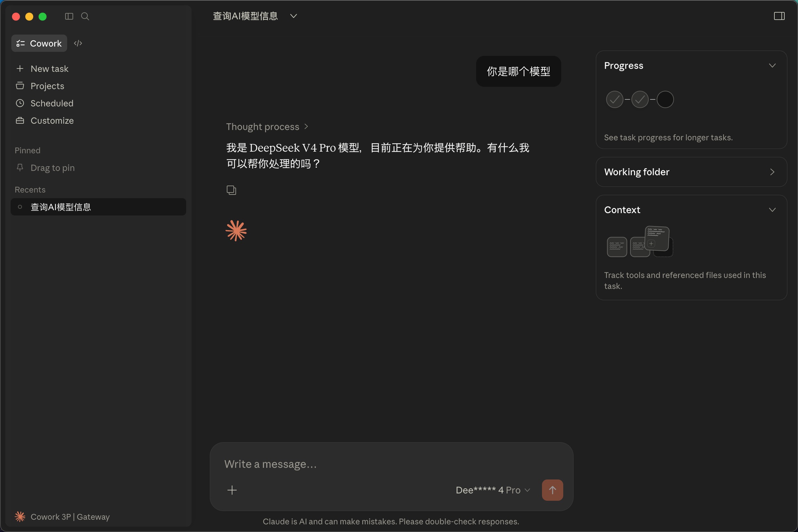Switch to the code view icon

[x=78, y=44]
